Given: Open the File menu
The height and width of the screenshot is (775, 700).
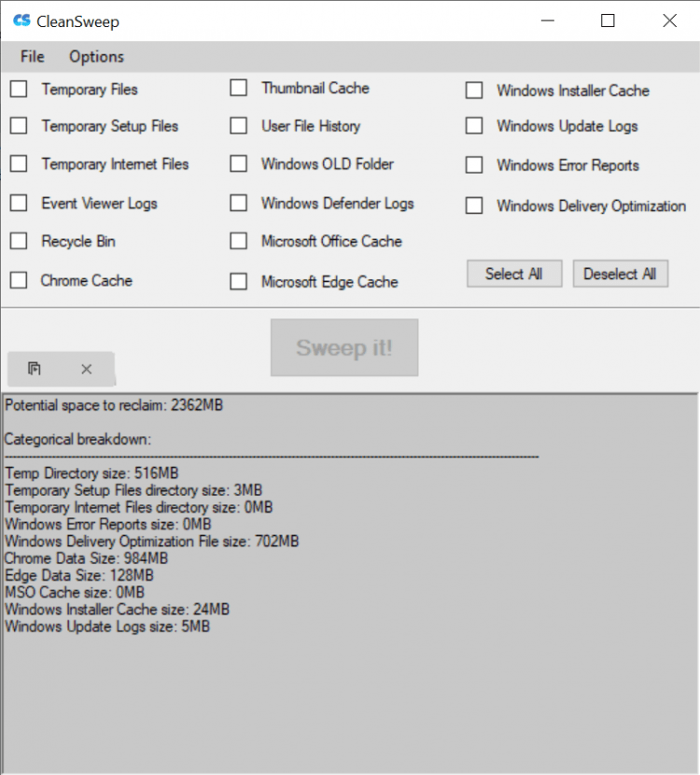Looking at the screenshot, I should 32,57.
